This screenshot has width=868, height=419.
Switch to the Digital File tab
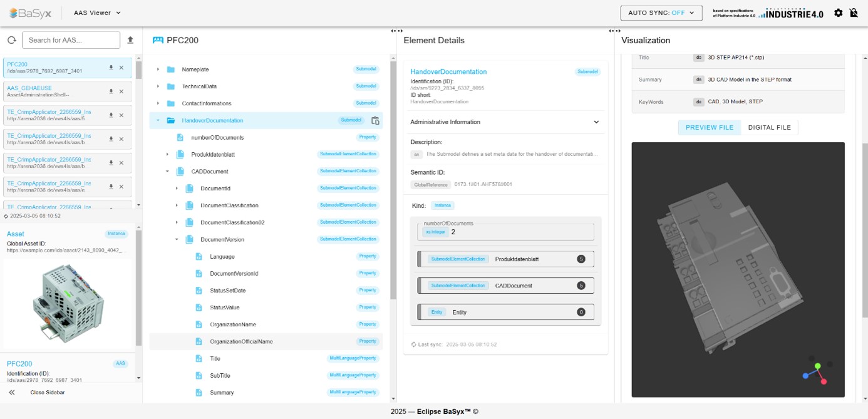769,127
